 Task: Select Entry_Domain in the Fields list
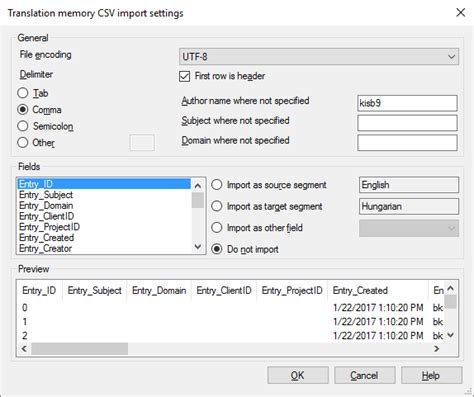104,206
